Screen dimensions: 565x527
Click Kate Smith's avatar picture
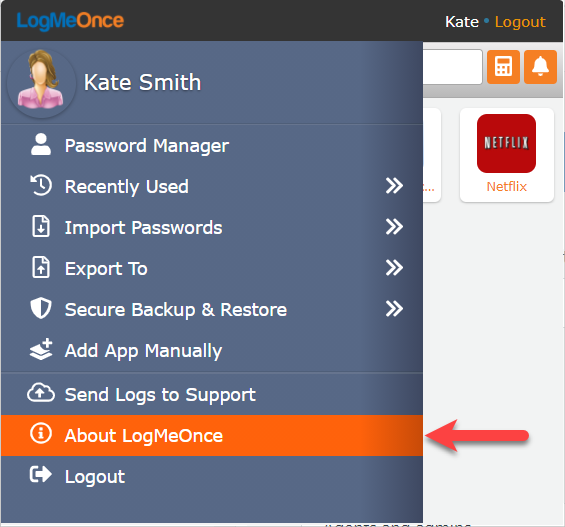coord(41,83)
